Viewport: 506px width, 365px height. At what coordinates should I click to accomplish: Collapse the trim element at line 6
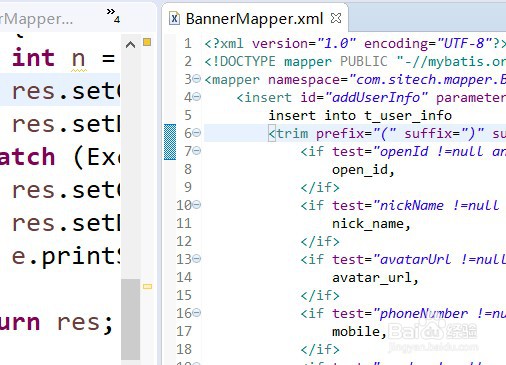click(x=197, y=133)
